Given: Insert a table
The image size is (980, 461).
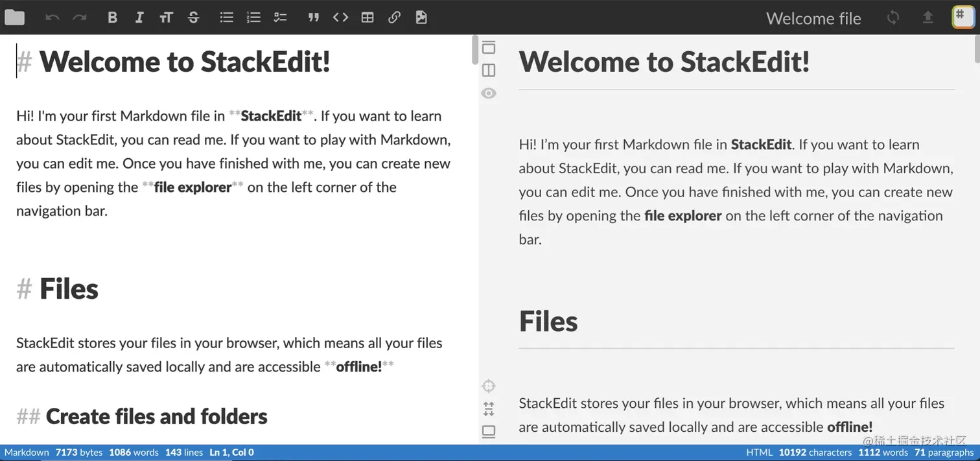Looking at the screenshot, I should click(367, 18).
